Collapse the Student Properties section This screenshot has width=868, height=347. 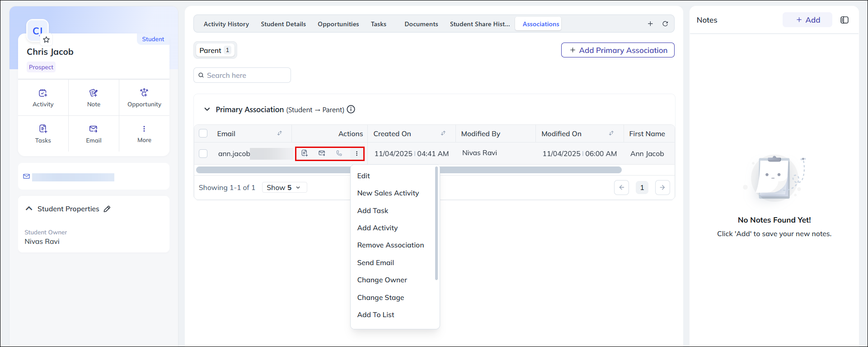pos(29,209)
